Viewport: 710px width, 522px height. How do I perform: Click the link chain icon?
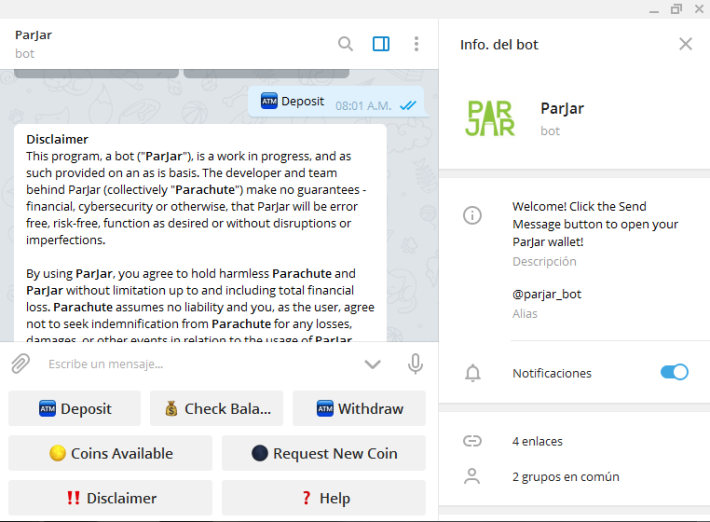pos(472,441)
